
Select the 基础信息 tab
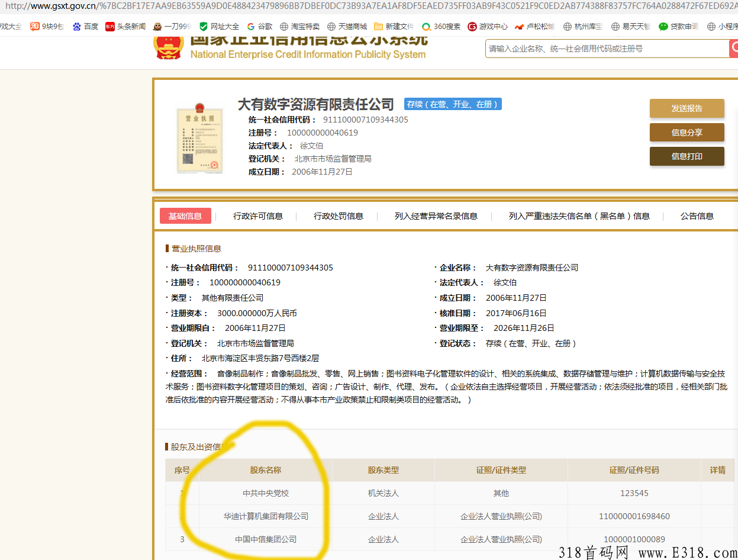click(185, 216)
